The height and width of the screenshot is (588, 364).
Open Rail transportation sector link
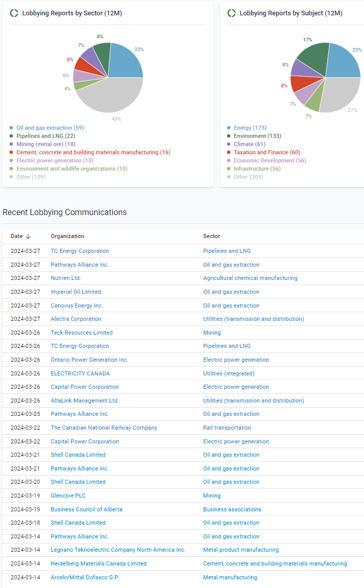point(227,428)
